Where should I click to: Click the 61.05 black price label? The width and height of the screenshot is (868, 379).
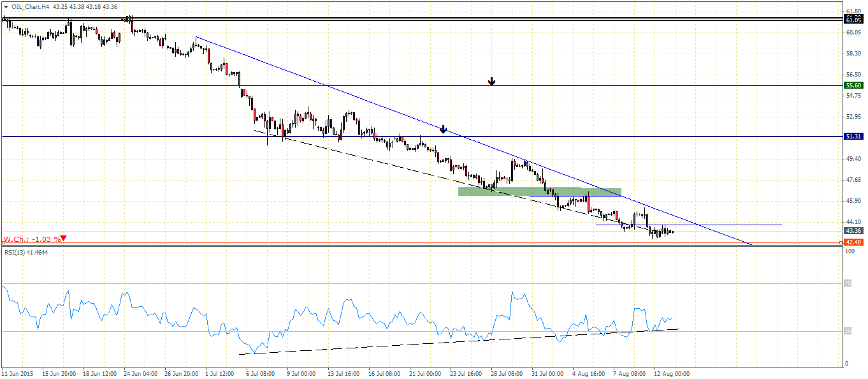pyautogui.click(x=853, y=20)
